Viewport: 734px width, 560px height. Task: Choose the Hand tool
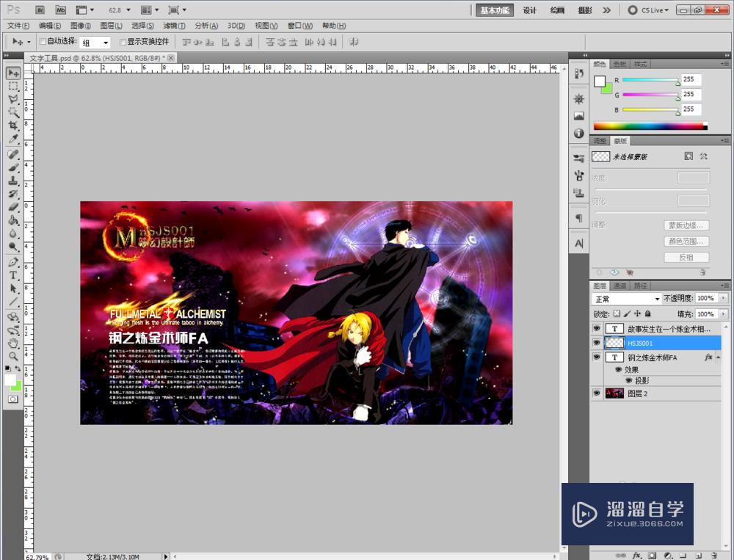click(13, 343)
